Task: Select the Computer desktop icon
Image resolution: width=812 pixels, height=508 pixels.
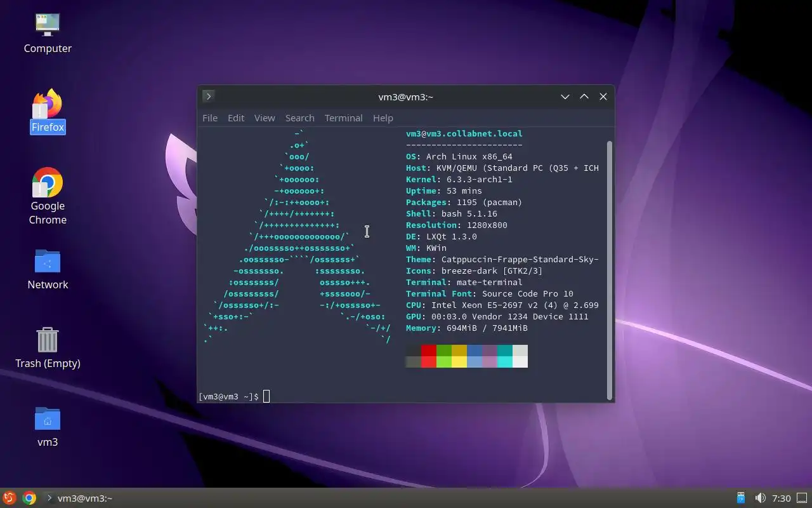Action: point(48,33)
